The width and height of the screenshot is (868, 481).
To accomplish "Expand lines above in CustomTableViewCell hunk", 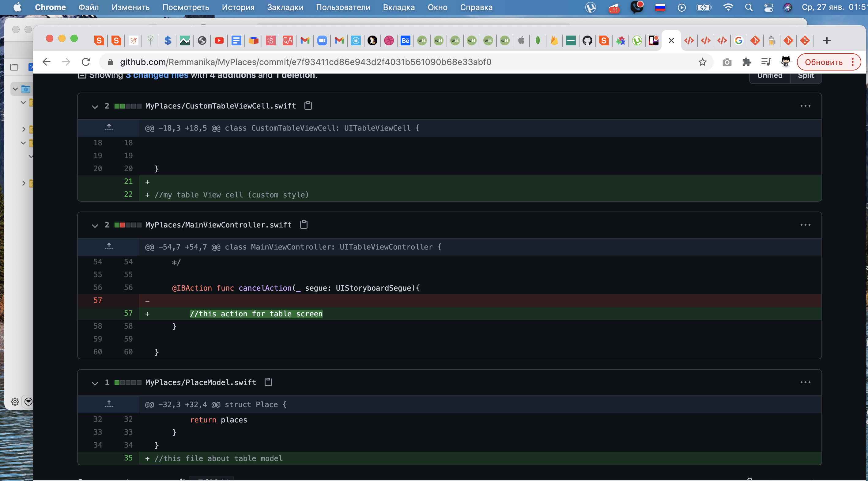I will pos(108,128).
